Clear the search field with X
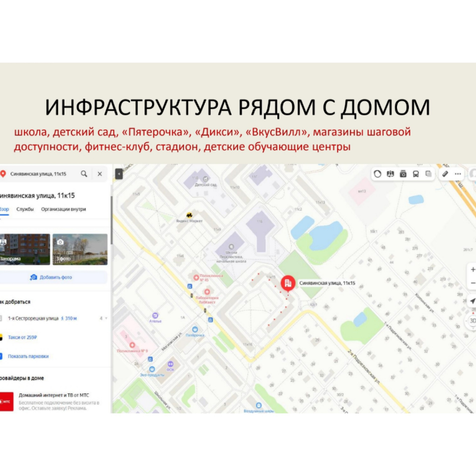Screen dimensions: 476x476 click(100, 174)
